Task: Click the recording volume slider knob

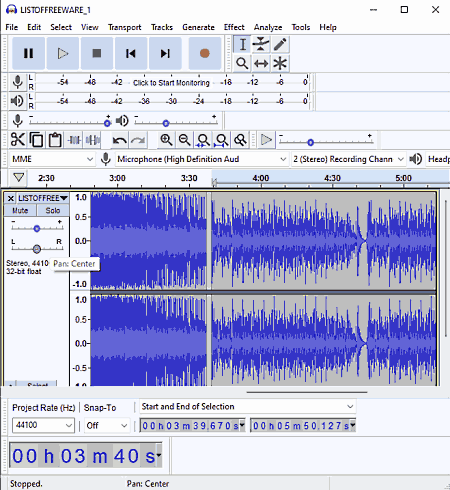Action: pos(107,123)
